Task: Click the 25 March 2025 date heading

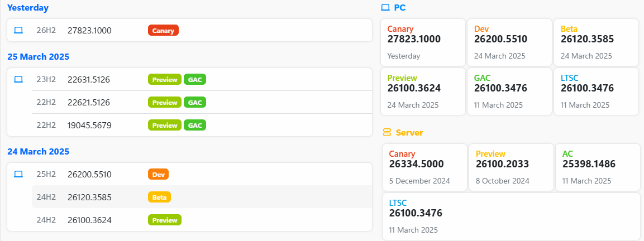Action: click(x=38, y=57)
